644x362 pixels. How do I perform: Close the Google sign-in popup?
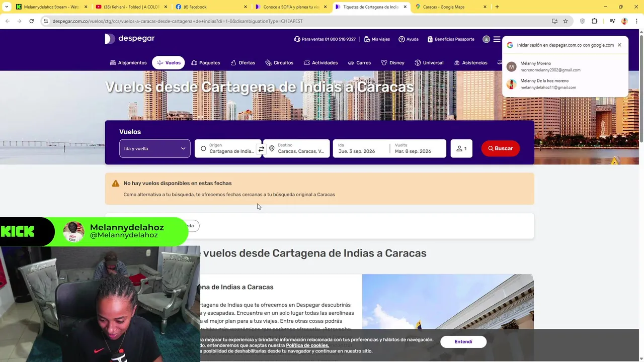619,45
